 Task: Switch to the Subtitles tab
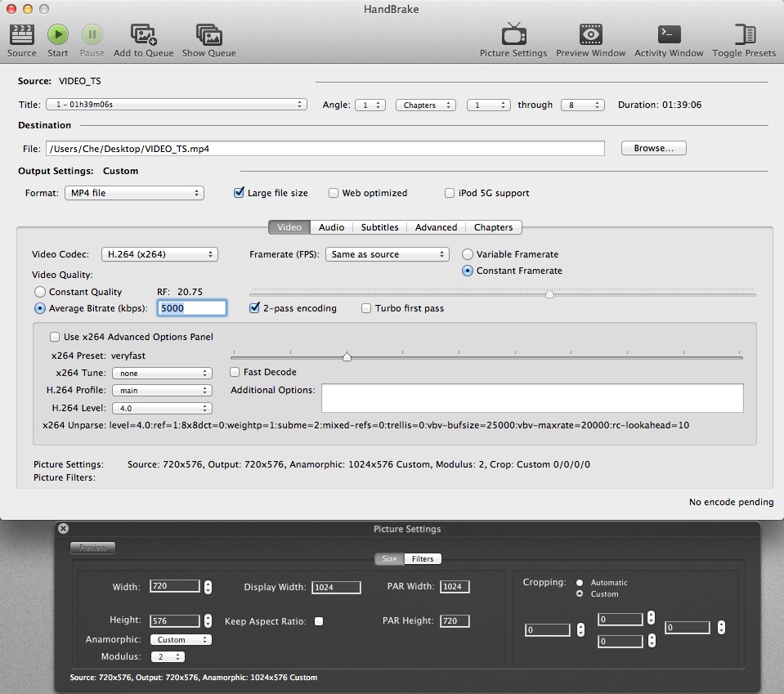(x=379, y=227)
